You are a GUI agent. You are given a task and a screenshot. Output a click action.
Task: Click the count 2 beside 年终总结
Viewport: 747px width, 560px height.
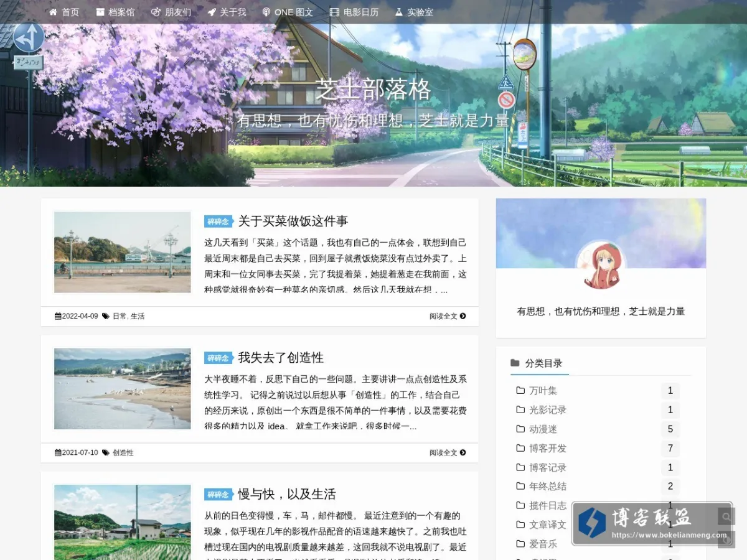point(670,487)
